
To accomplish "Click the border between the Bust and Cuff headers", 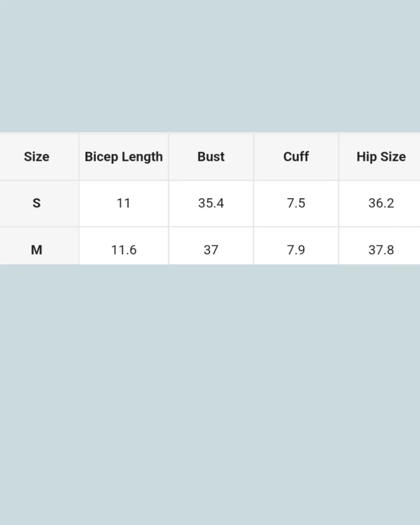I will click(x=254, y=157).
